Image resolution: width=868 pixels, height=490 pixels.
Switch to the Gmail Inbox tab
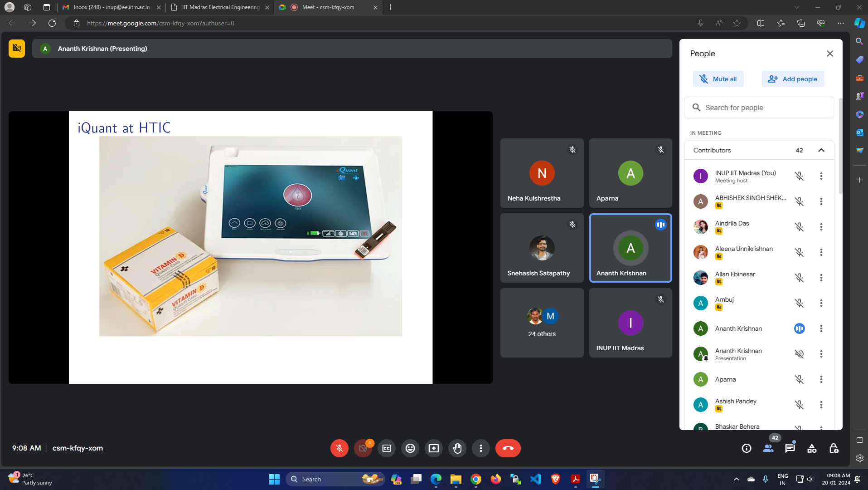(x=112, y=7)
